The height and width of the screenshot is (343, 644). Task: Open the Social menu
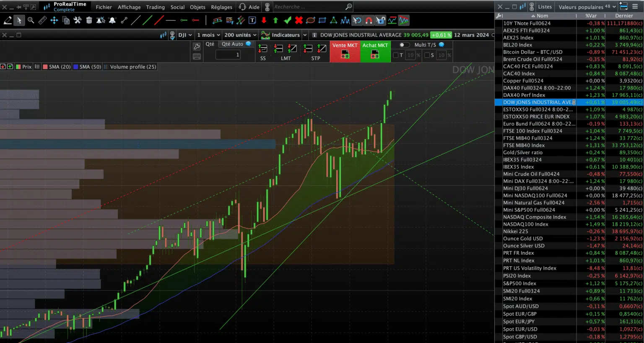pyautogui.click(x=177, y=7)
